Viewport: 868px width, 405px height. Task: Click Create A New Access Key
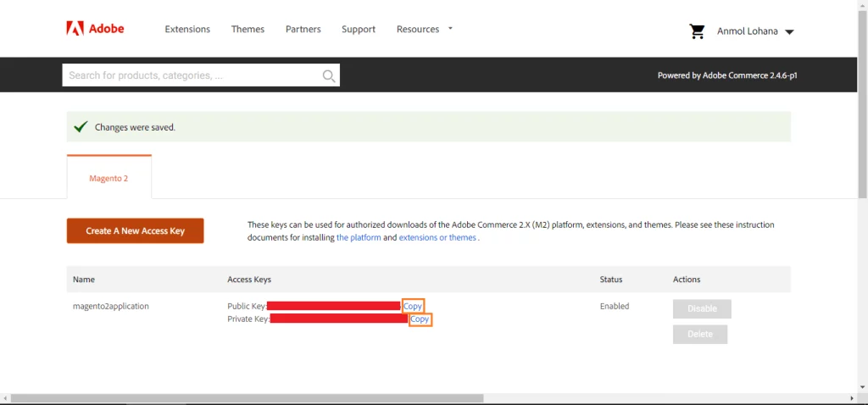(135, 230)
